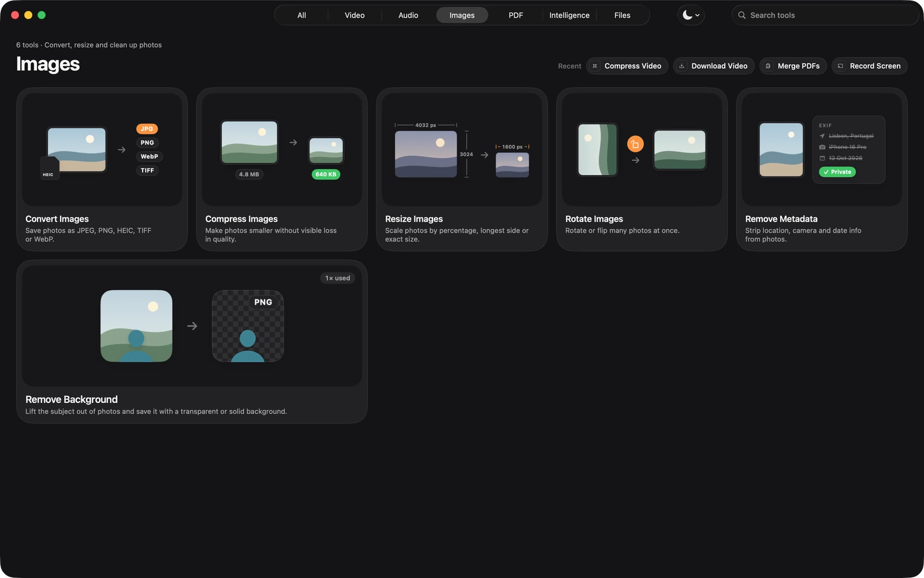Click the Rotate Images title
Screen dimensions: 924x578
pyautogui.click(x=594, y=219)
